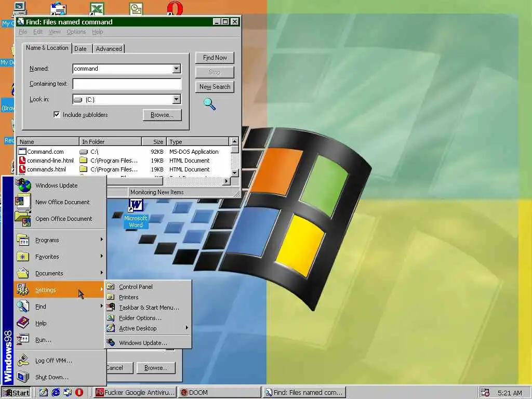Open Control Panel from Settings submenu
The height and width of the screenshot is (399, 532).
(x=148, y=287)
